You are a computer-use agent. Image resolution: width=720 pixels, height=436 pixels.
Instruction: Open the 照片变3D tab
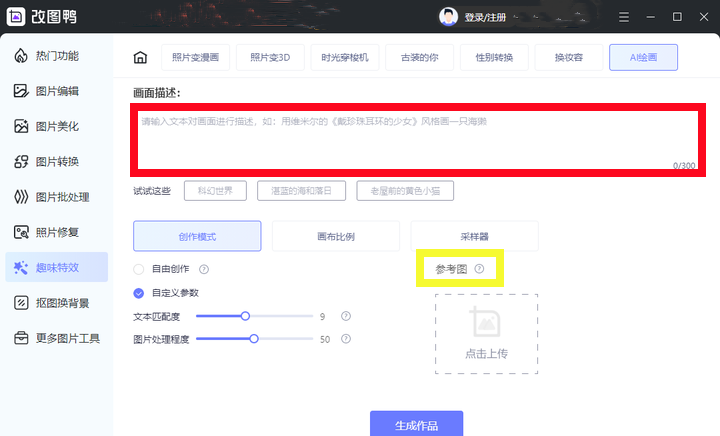click(x=270, y=57)
